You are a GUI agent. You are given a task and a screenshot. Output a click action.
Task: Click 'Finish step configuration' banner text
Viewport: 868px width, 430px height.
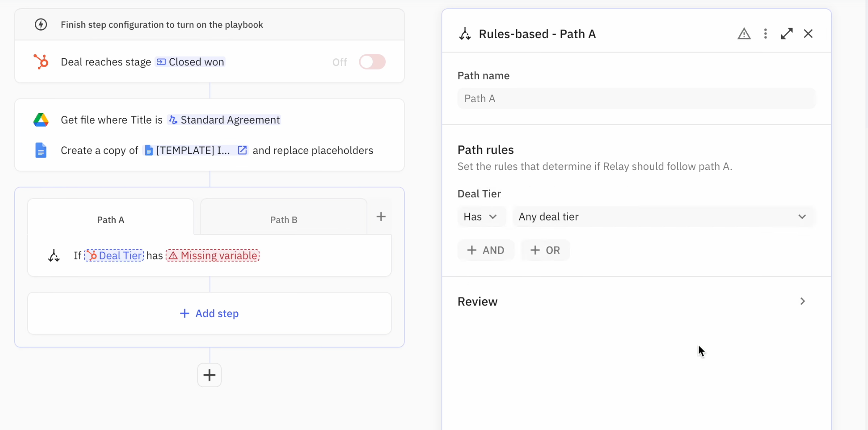pyautogui.click(x=162, y=24)
